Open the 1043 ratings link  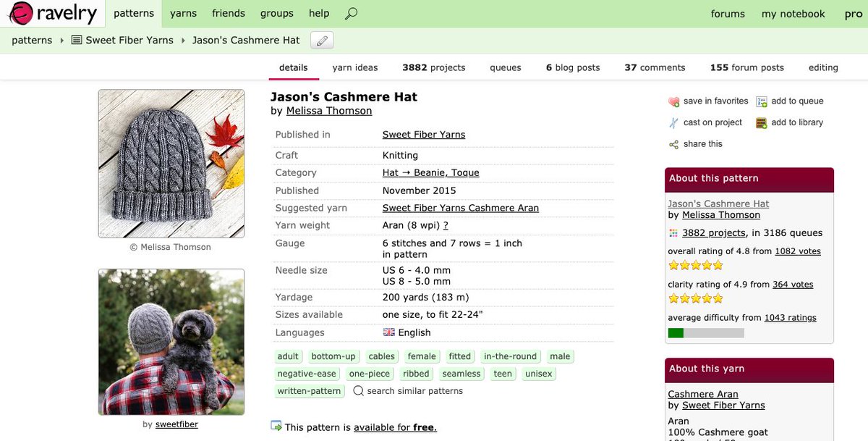coord(791,318)
